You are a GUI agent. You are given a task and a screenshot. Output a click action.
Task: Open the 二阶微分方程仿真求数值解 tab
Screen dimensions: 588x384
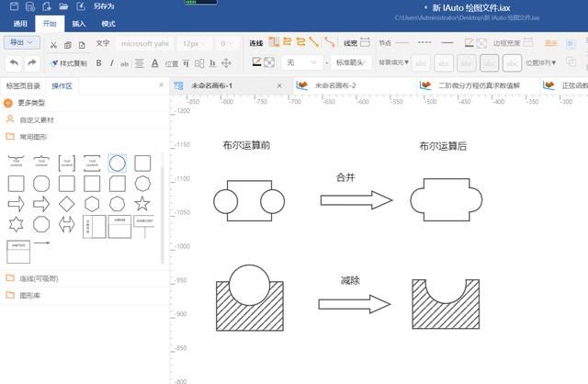[x=479, y=85]
